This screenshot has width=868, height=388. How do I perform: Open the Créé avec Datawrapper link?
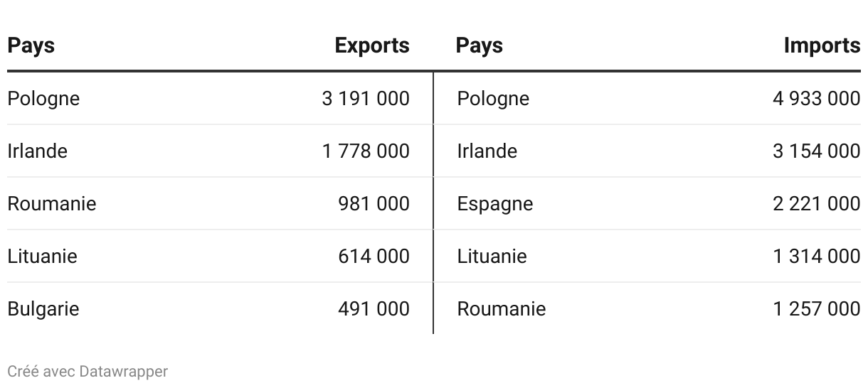pyautogui.click(x=88, y=372)
